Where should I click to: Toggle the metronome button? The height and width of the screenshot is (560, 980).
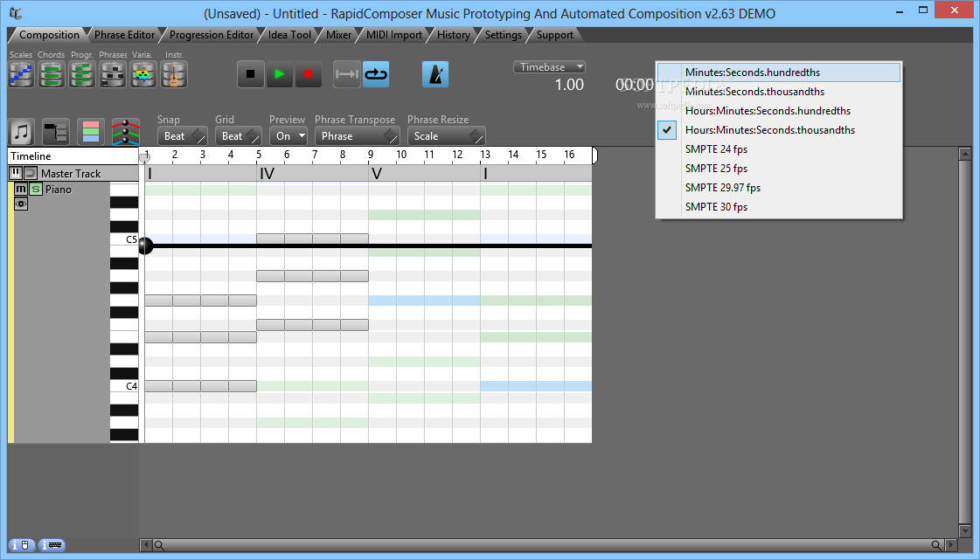point(435,74)
